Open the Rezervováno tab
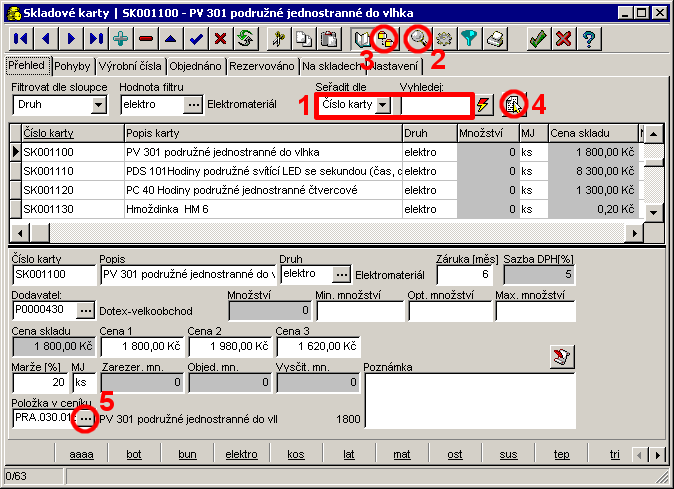The image size is (674, 489). [262, 66]
